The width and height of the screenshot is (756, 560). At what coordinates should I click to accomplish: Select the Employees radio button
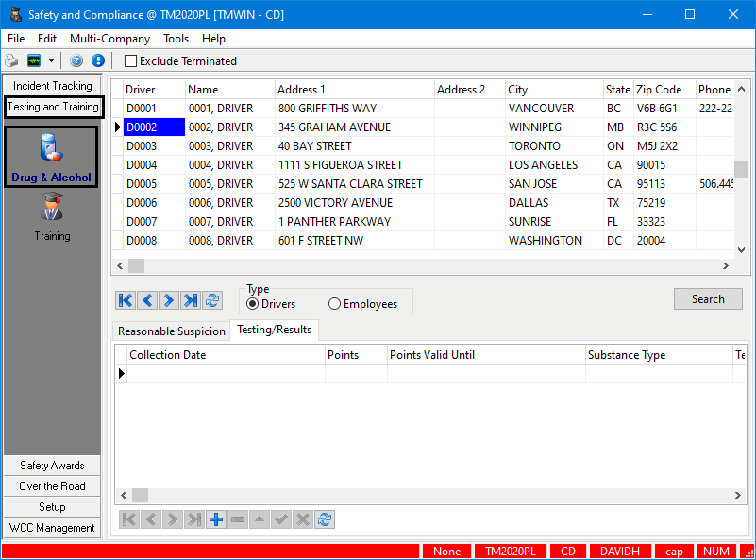click(335, 304)
